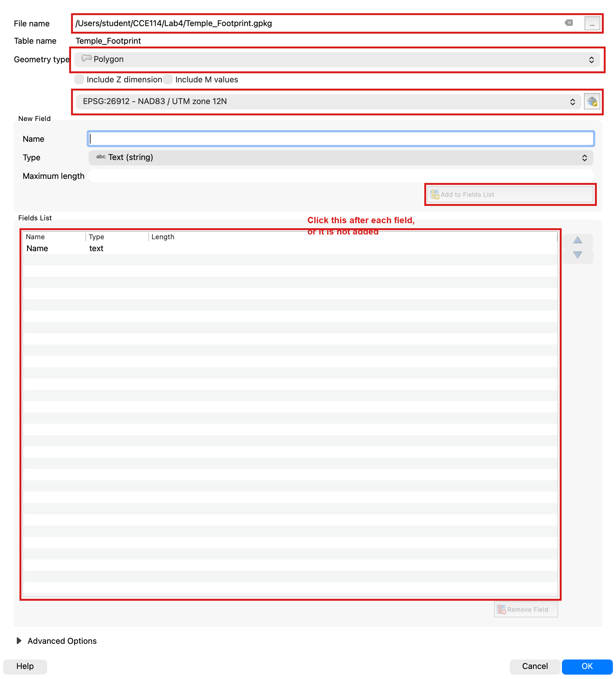Open the file browse ellipsis button
This screenshot has width=616, height=679.
[x=592, y=23]
